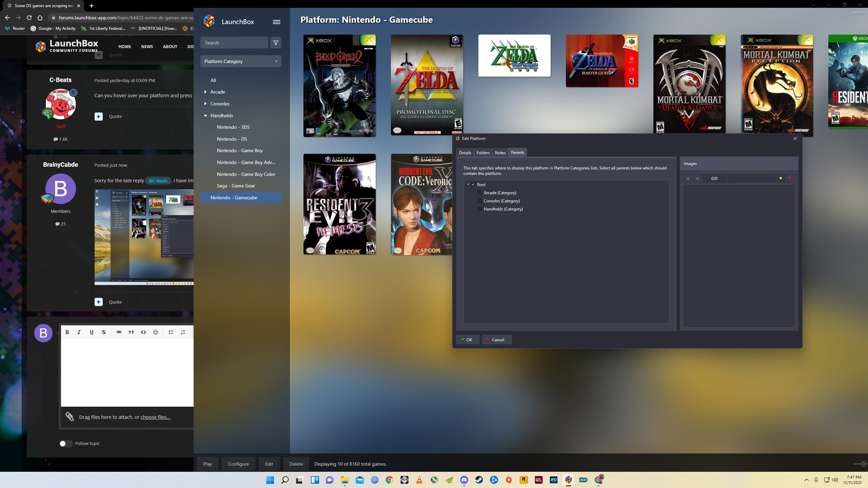The image size is (868, 488).
Task: Collapse the Handhelds category in sidebar
Action: coord(205,116)
